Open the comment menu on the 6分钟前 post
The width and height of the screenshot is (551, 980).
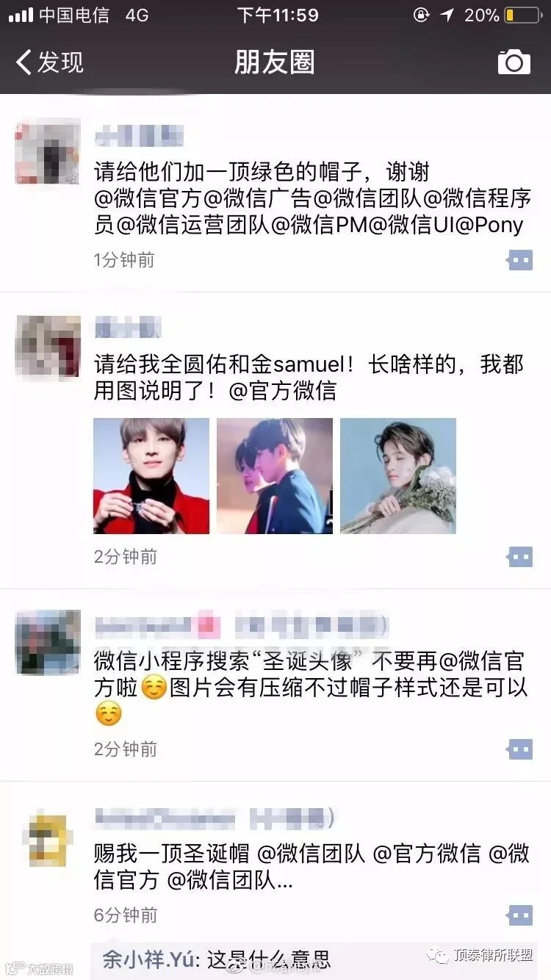(x=519, y=915)
